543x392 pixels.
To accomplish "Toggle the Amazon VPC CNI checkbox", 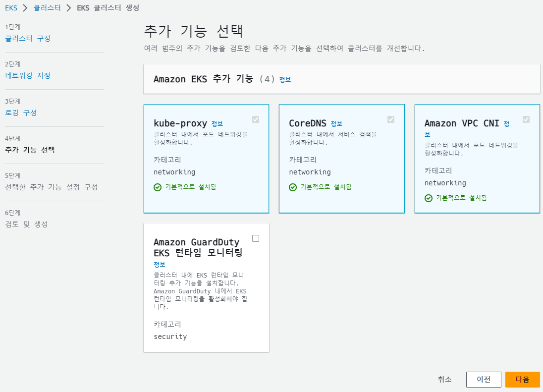I will pos(526,119).
